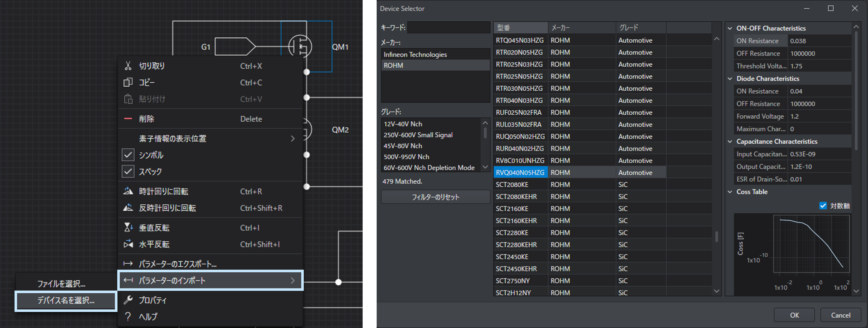Screen dimensions: 868x328
Task: Choose コピー from context menu
Action: 210,83
